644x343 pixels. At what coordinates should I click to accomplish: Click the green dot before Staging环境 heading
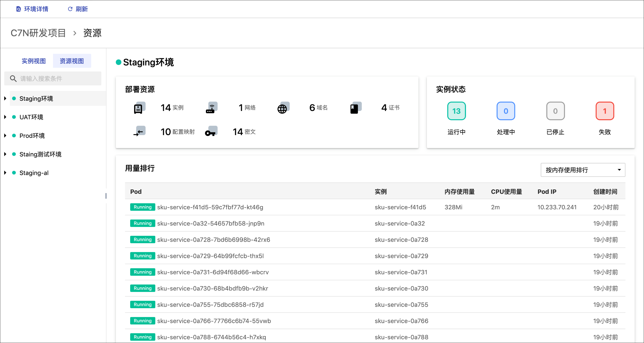(119, 62)
